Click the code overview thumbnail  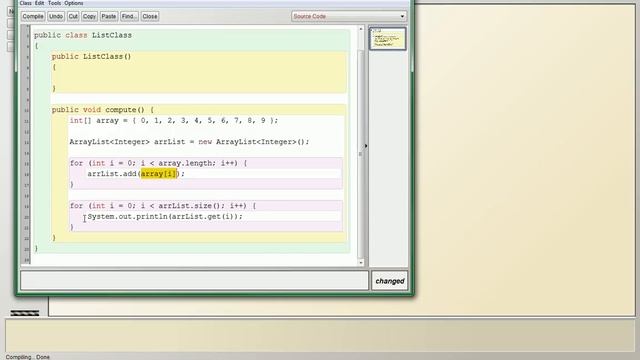point(387,39)
